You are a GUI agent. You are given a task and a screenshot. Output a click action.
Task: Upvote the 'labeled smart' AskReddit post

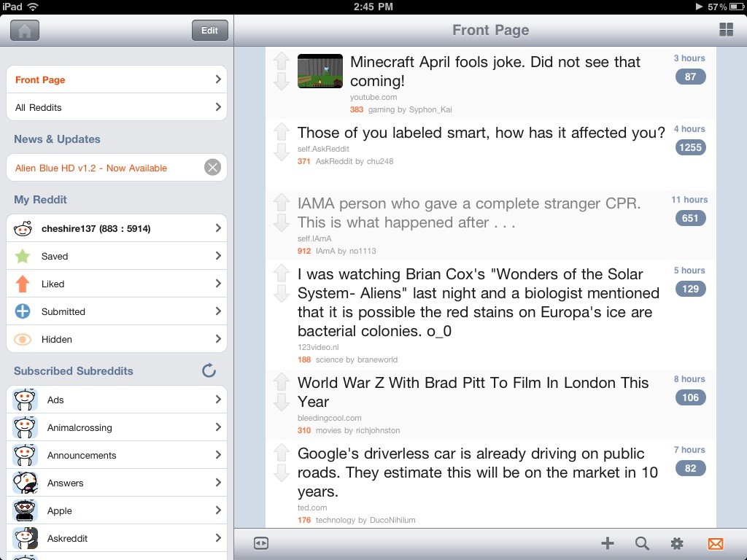(282, 132)
